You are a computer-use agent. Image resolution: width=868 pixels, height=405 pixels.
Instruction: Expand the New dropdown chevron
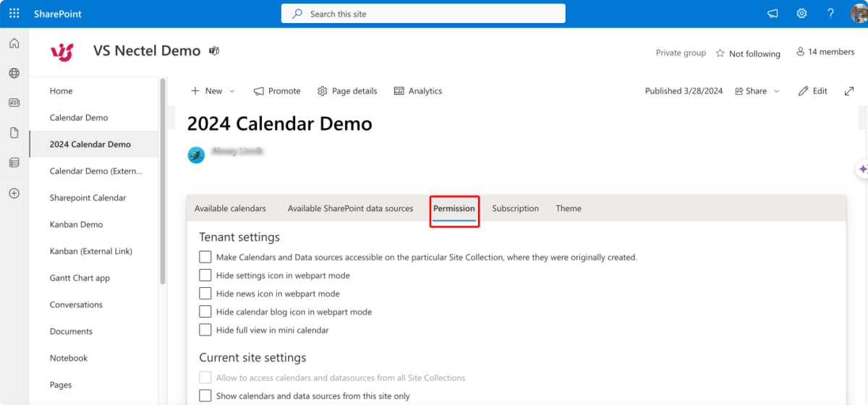(x=232, y=91)
